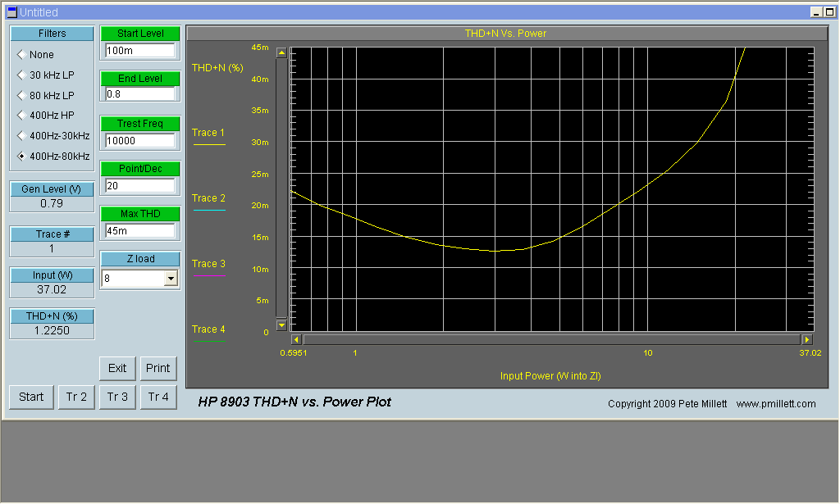
Task: Click the End Level input field
Action: tap(139, 94)
